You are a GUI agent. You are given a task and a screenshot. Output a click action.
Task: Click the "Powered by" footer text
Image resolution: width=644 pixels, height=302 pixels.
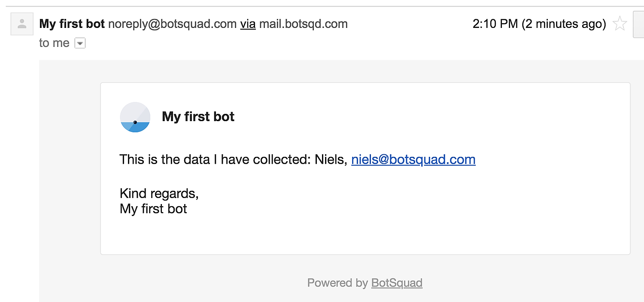tap(337, 283)
